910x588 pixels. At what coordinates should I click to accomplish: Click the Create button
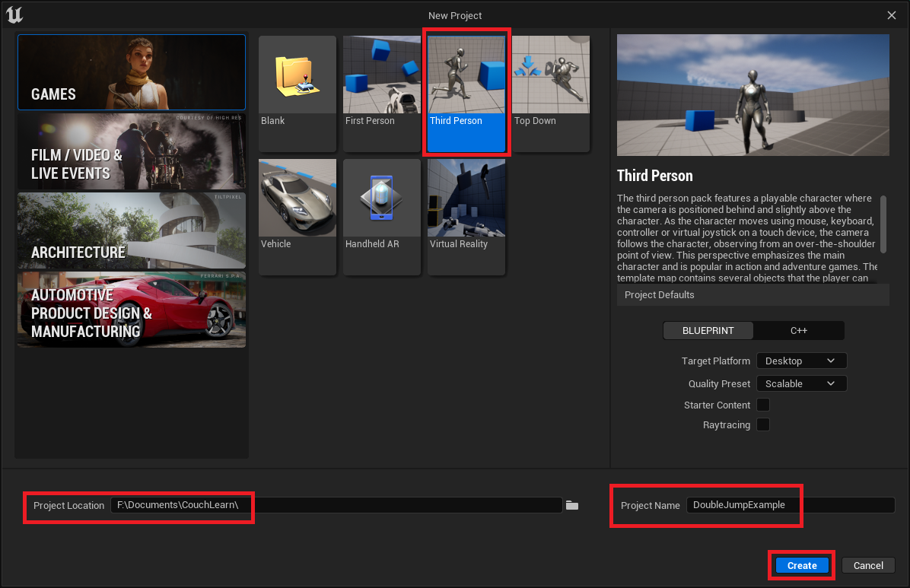click(802, 565)
